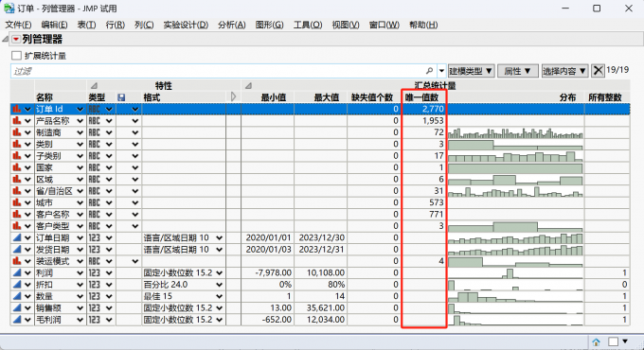
Task: Click the home window icon in status bar
Action: 596,341
